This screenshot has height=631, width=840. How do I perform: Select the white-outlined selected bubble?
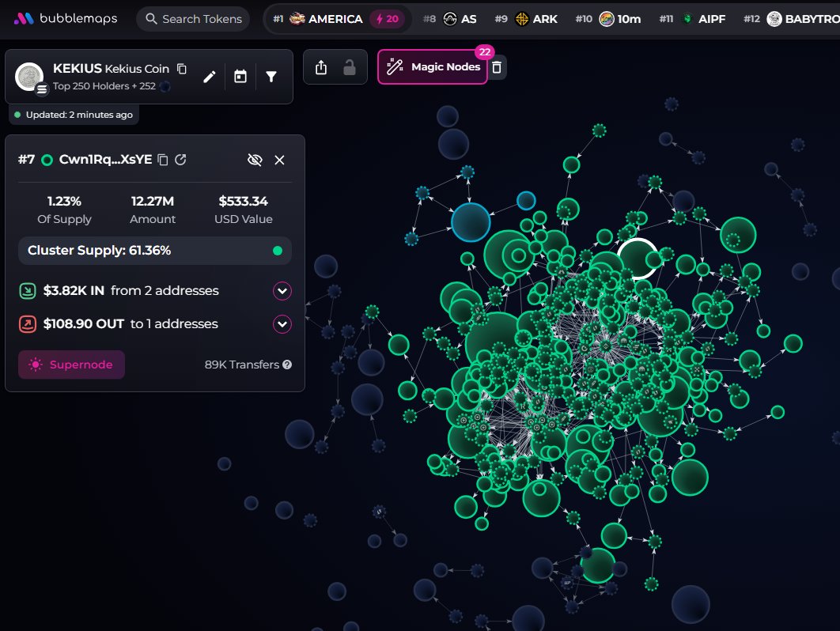637,259
